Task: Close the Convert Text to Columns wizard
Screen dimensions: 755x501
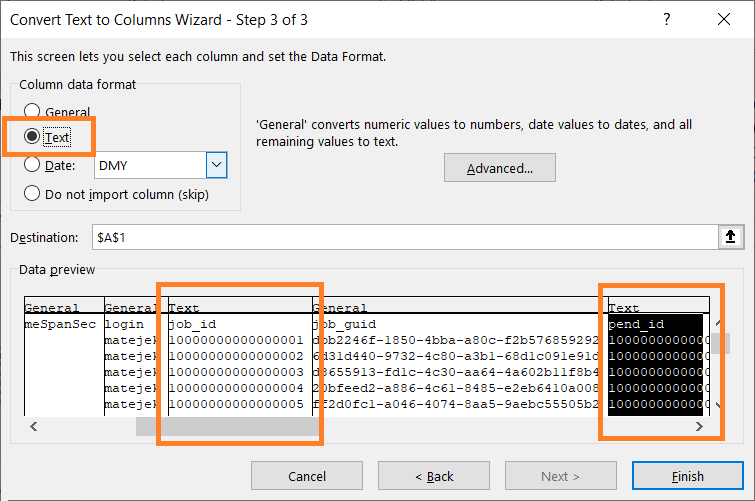Action: click(x=722, y=20)
